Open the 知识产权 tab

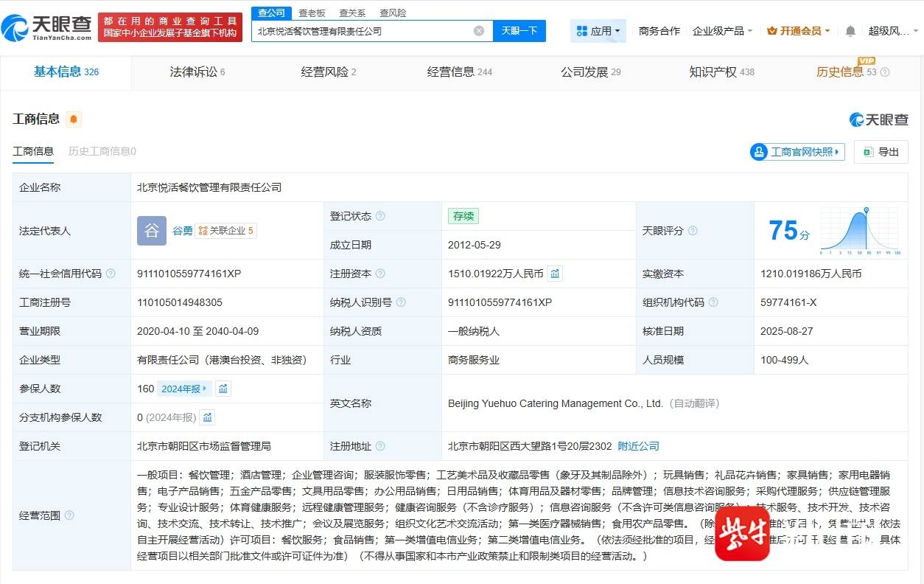click(x=721, y=72)
